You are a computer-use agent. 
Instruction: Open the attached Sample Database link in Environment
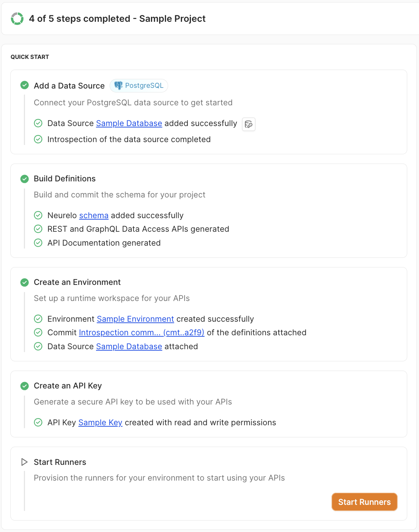point(129,346)
